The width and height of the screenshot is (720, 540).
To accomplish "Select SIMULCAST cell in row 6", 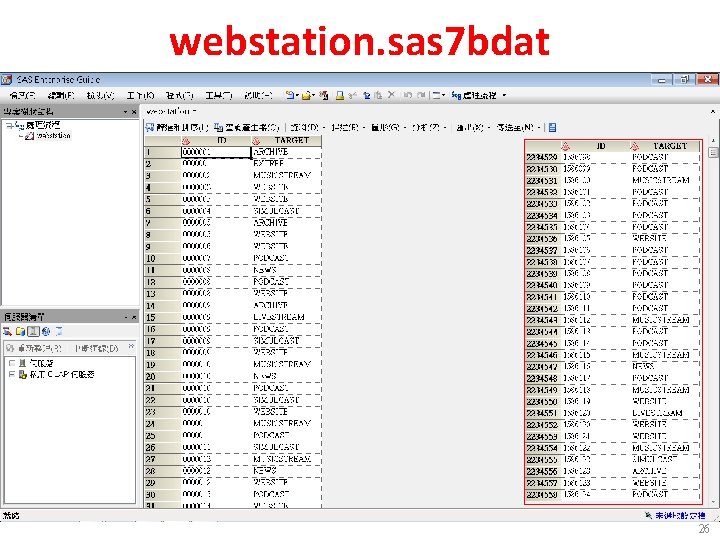I will tap(286, 211).
